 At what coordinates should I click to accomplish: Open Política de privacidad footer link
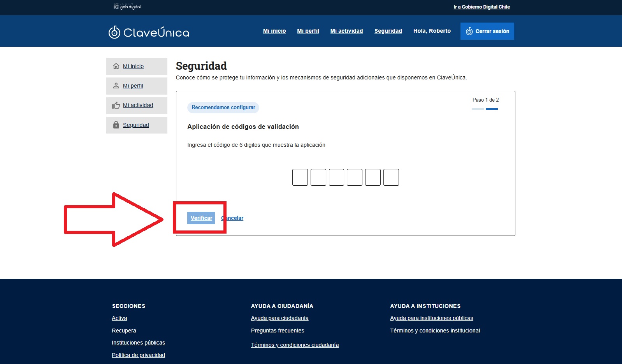point(138,355)
